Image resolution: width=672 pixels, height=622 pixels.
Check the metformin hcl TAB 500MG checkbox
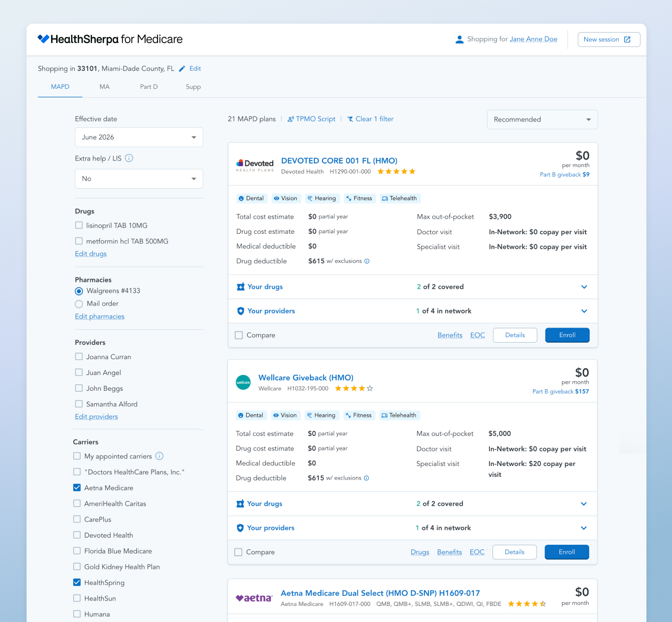(79, 241)
